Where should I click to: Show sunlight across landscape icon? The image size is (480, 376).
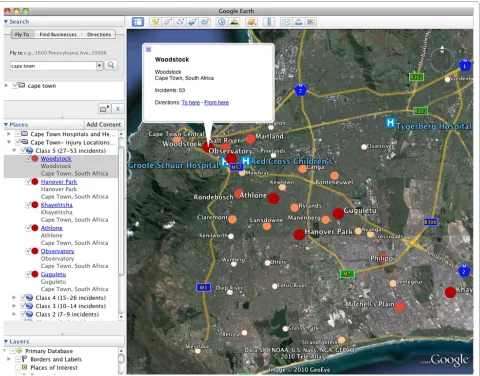click(x=234, y=22)
